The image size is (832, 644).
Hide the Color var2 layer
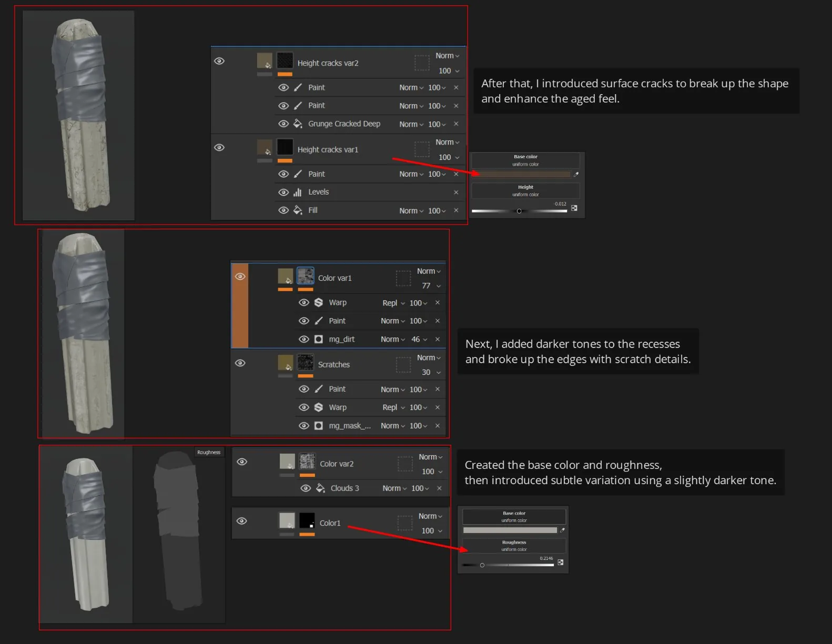point(242,462)
